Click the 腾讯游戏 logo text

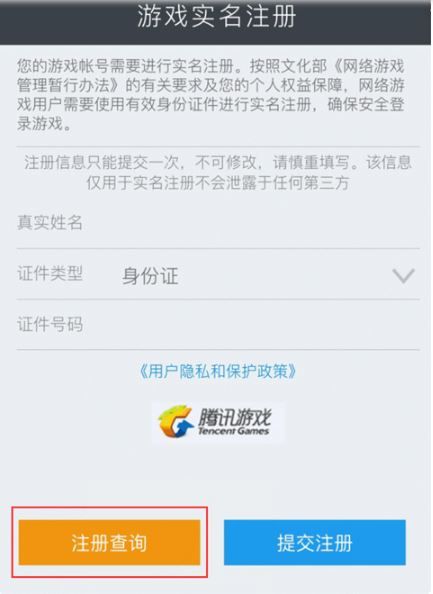pos(234,417)
